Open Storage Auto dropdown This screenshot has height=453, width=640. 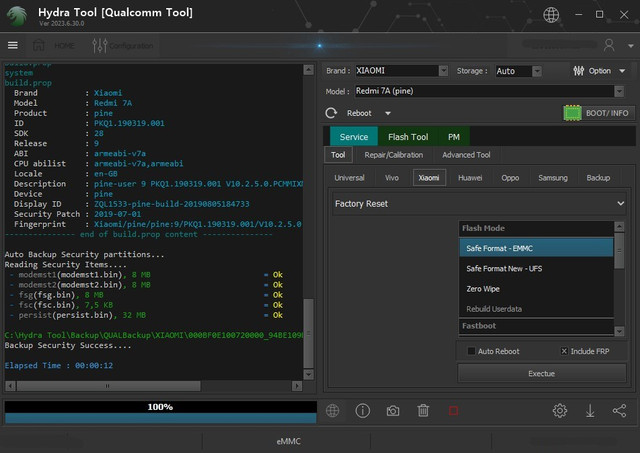pos(537,71)
